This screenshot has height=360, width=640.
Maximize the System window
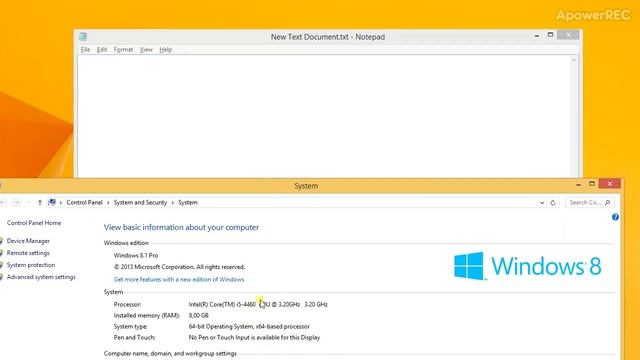coord(592,184)
